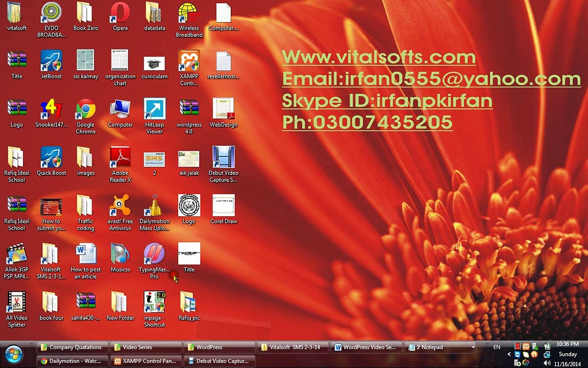
Task: Switch to WordPress taskbar folder window
Action: 219,348
